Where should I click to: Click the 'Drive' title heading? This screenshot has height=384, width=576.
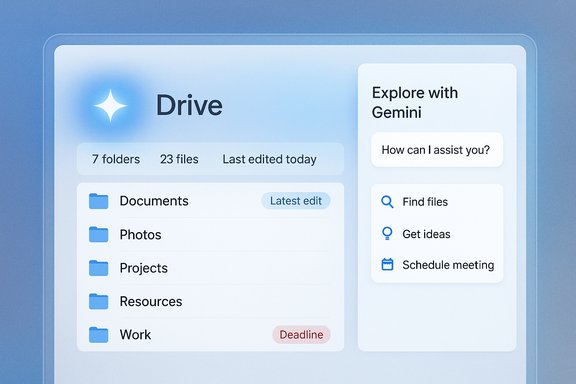coord(189,105)
